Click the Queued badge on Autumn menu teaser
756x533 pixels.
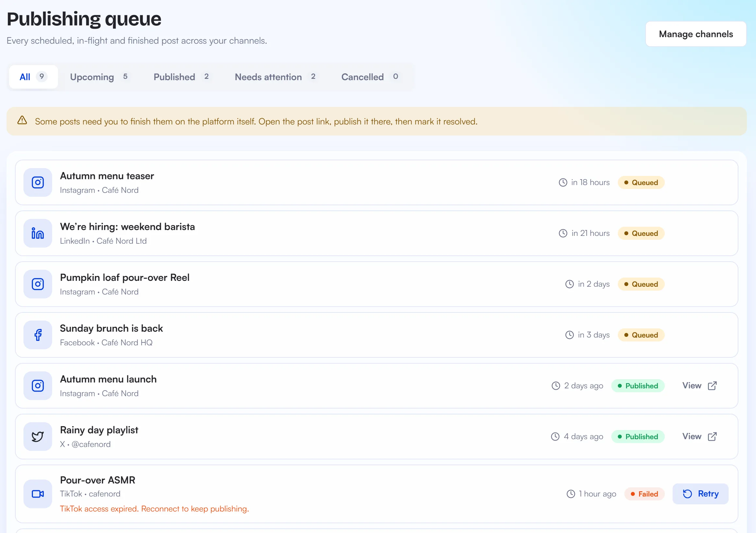coord(641,182)
